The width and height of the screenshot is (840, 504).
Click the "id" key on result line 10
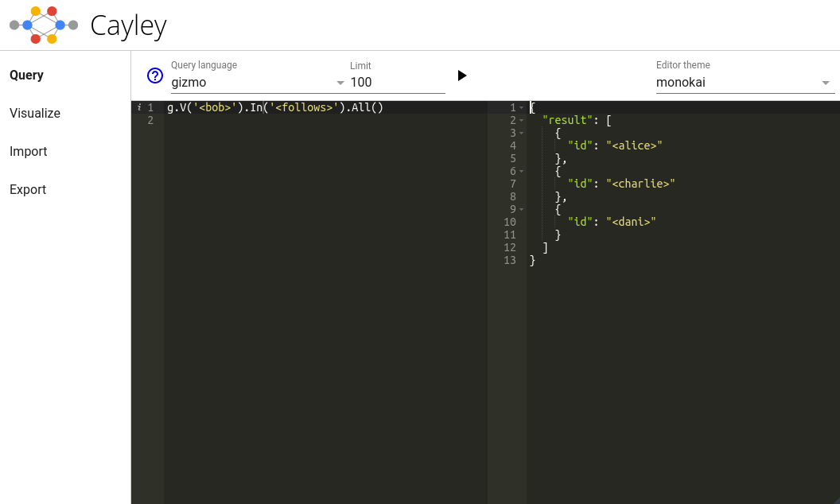click(580, 222)
